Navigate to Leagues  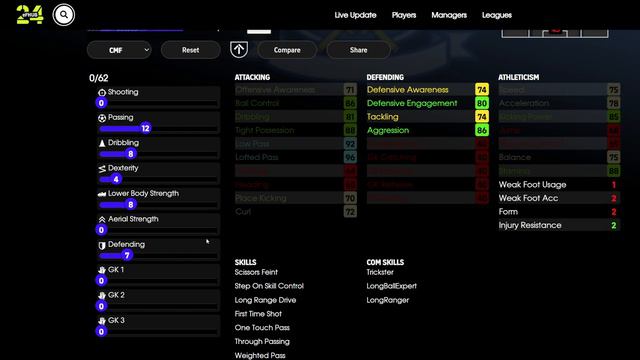(496, 15)
